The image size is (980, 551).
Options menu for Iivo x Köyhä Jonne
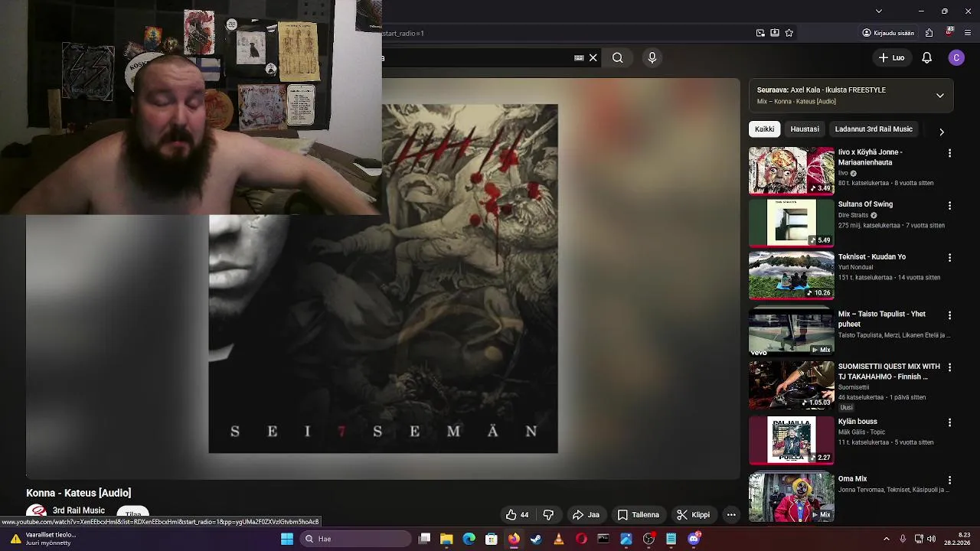(949, 153)
